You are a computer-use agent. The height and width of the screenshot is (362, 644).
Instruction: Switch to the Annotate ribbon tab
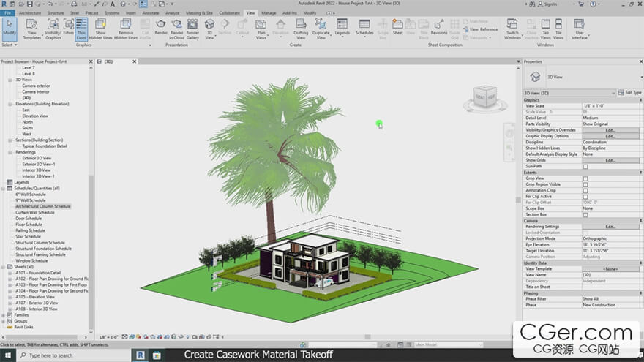coord(150,13)
